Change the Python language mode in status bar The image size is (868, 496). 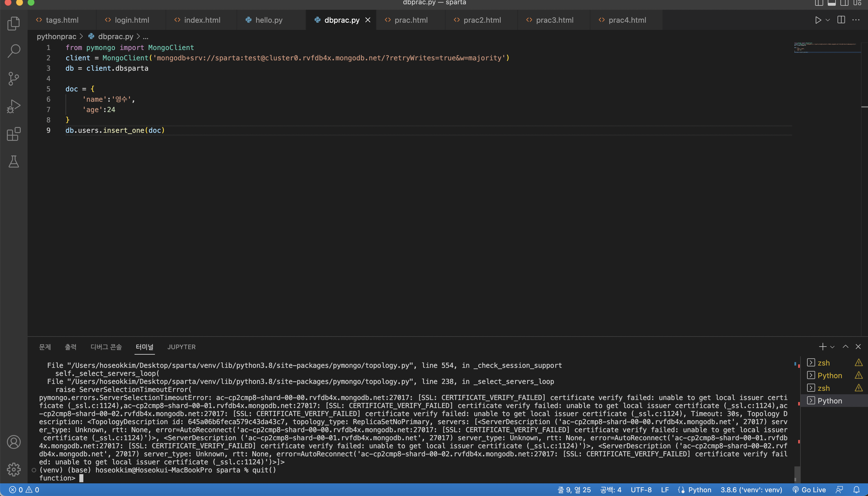coord(699,490)
